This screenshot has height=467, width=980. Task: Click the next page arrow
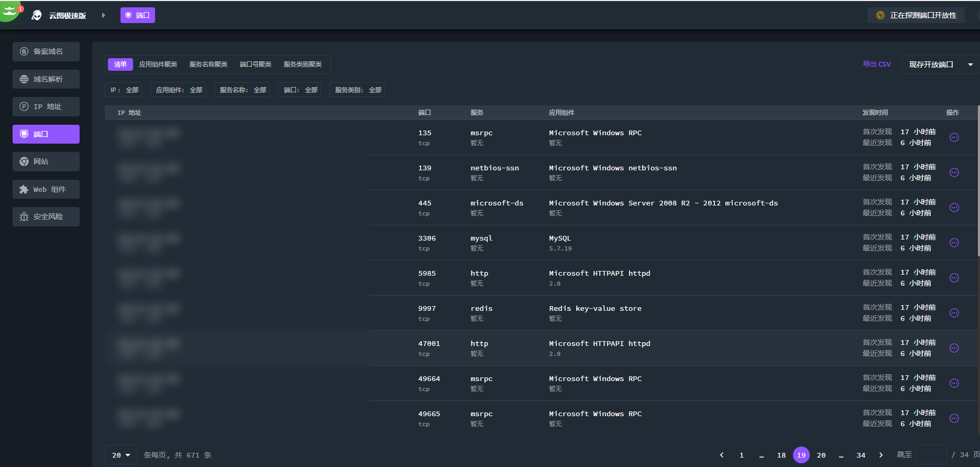point(881,455)
